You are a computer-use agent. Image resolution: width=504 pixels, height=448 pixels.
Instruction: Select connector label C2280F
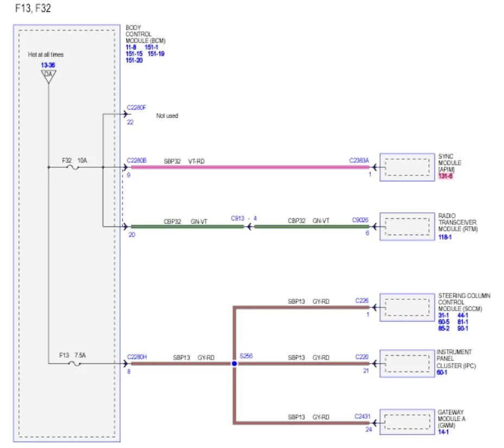[136, 108]
